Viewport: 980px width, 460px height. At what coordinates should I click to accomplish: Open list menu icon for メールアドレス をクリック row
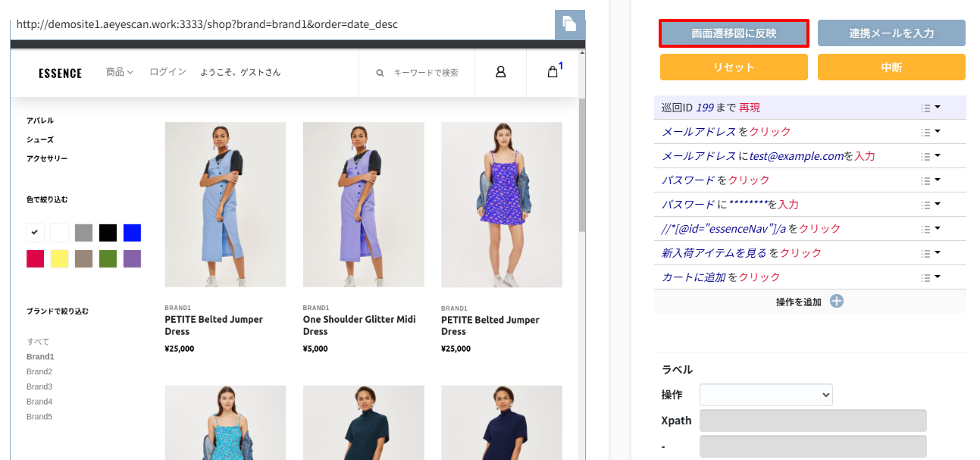[x=930, y=132]
